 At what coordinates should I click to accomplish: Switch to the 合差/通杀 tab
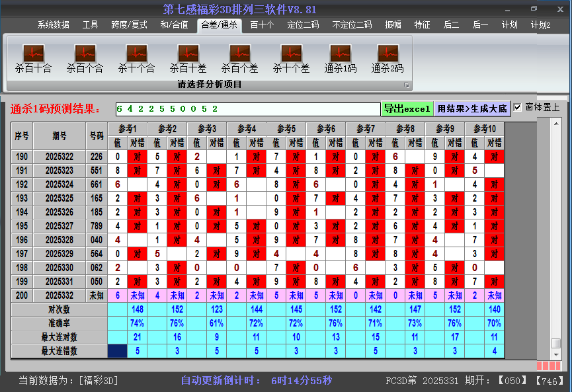[x=218, y=26]
